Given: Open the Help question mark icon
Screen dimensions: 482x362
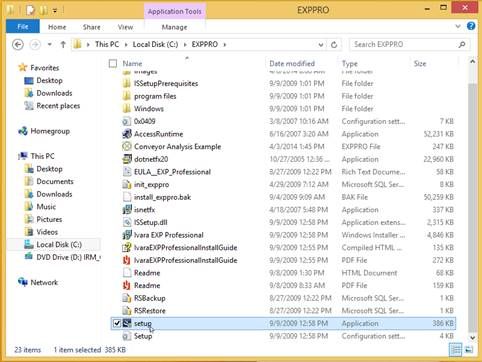Looking at the screenshot, I should (471, 26).
